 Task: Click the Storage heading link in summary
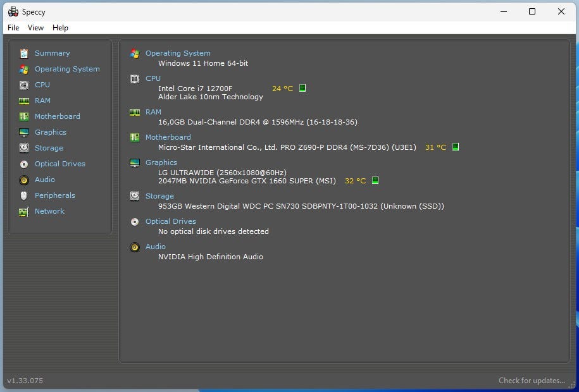pos(159,196)
